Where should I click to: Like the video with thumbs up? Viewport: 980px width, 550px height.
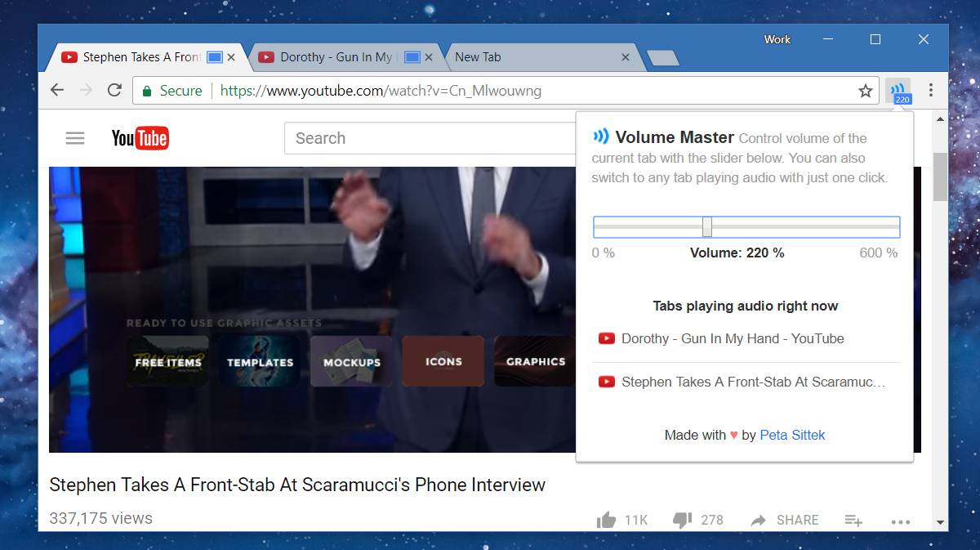click(x=606, y=520)
